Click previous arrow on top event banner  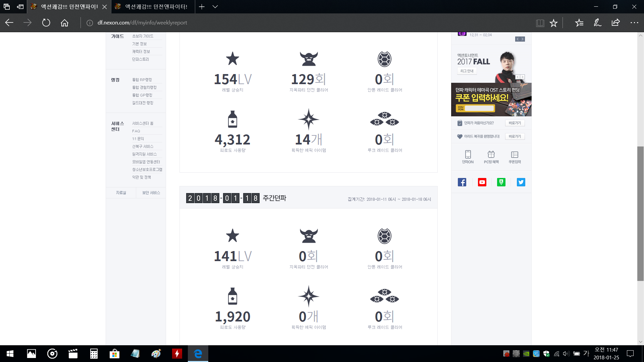pos(518,39)
